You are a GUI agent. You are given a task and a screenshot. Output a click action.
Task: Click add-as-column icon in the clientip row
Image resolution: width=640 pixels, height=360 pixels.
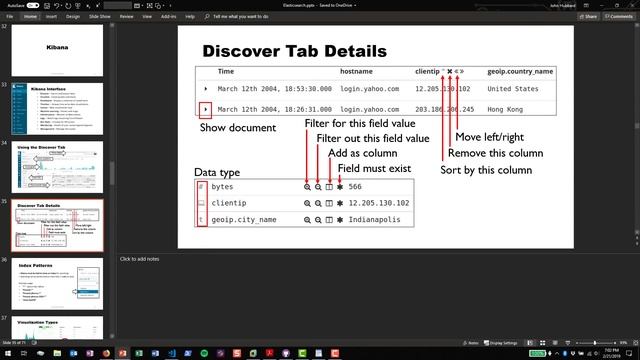click(x=329, y=203)
